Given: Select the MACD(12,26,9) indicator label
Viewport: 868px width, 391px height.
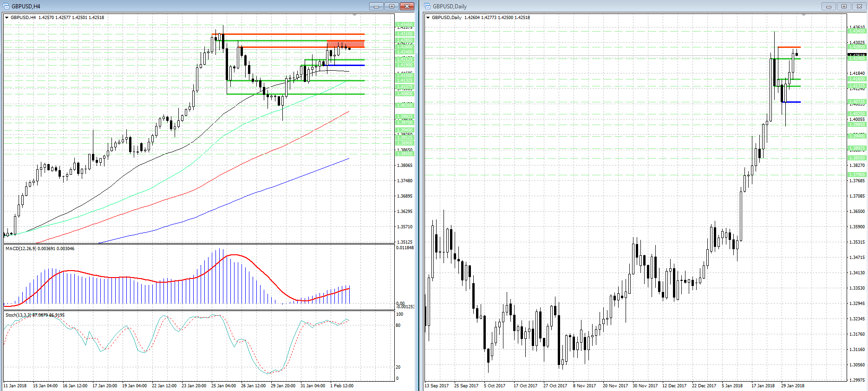Looking at the screenshot, I should (x=39, y=249).
